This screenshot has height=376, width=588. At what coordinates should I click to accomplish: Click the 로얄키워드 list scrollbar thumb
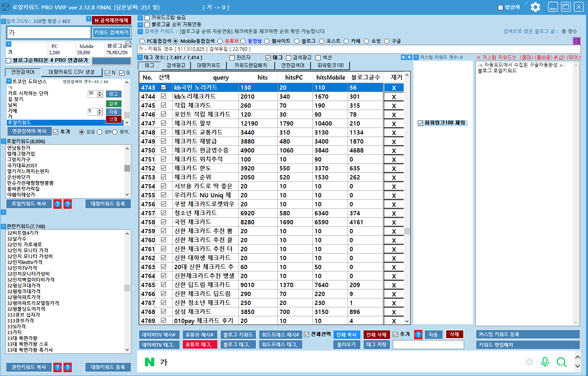pos(127,168)
